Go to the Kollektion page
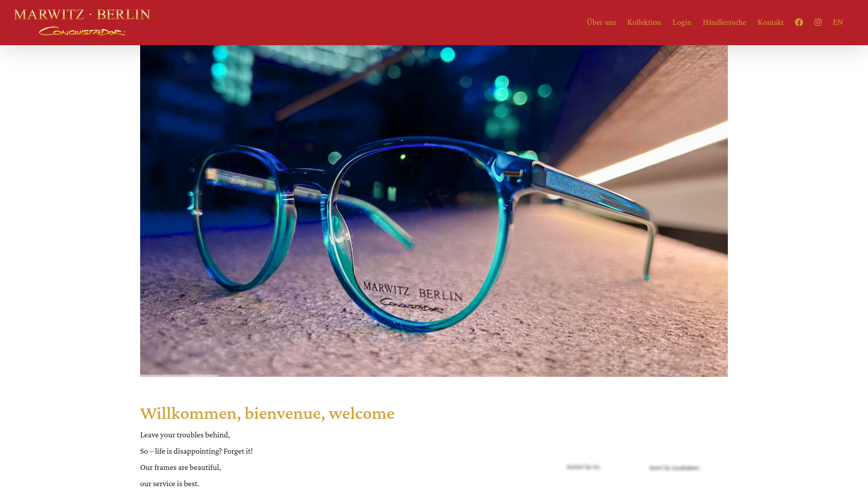This screenshot has width=868, height=488. [644, 22]
